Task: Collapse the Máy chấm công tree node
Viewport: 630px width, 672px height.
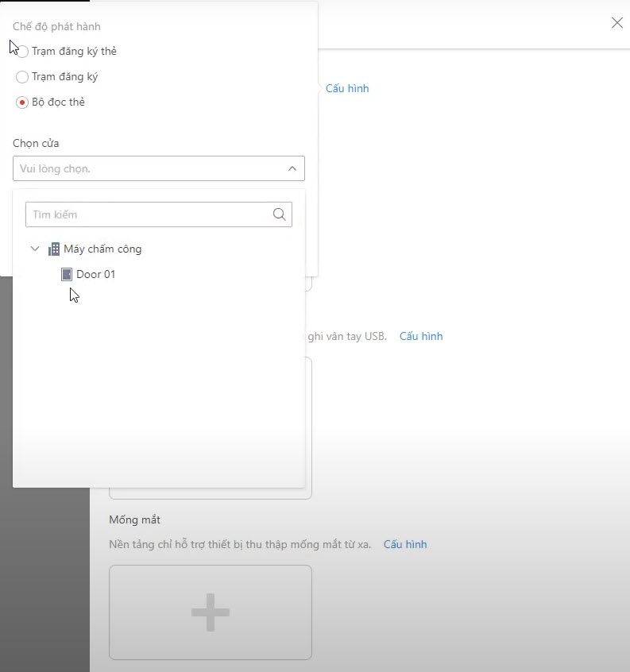Action: pos(35,249)
